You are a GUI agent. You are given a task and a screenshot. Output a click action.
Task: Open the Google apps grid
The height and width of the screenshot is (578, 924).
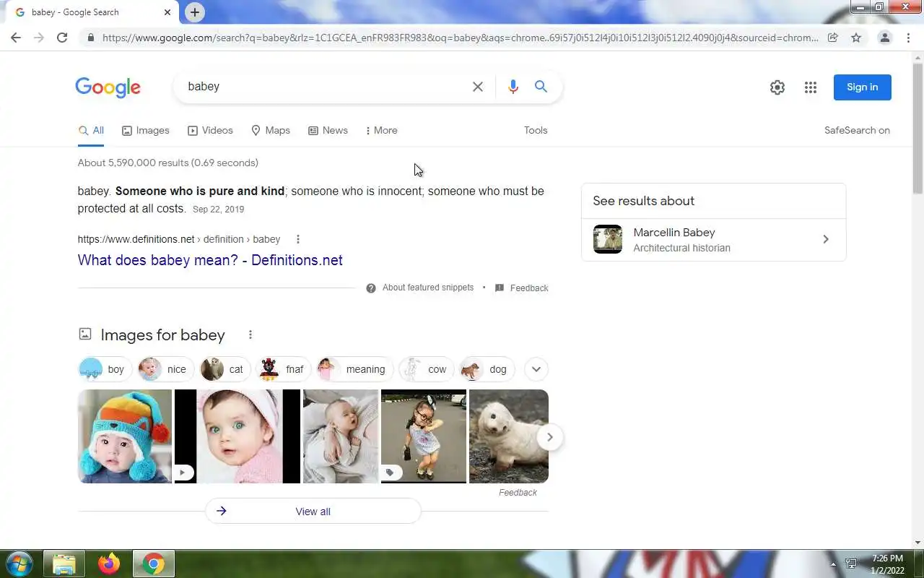pyautogui.click(x=811, y=87)
